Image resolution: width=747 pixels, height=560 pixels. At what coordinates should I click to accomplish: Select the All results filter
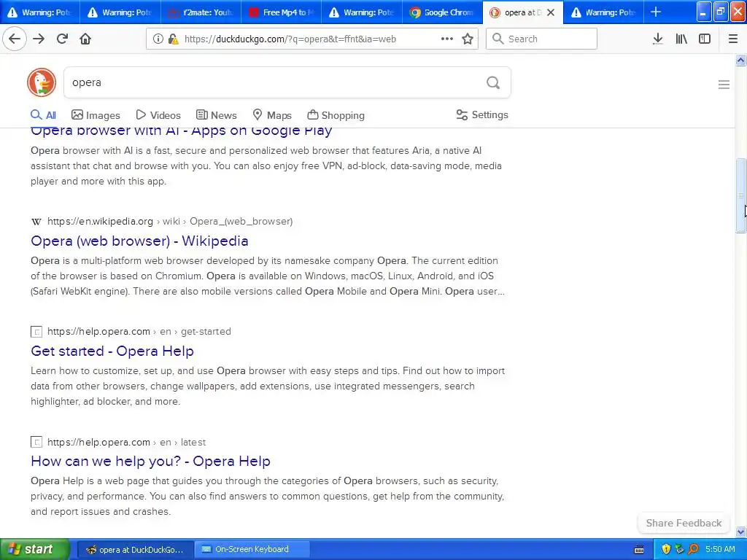[43, 115]
